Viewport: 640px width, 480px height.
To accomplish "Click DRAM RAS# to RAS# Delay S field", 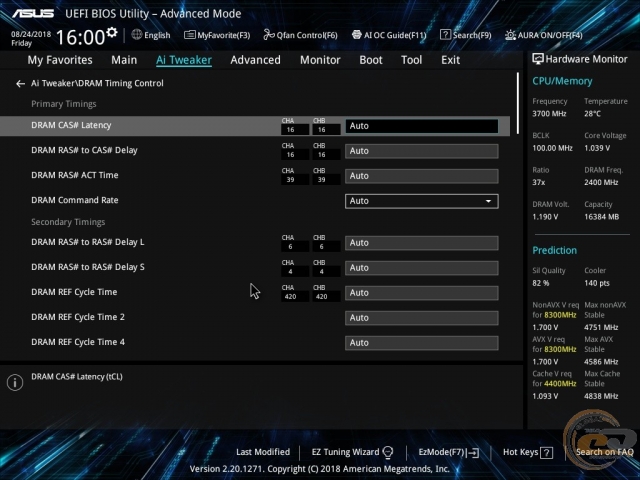I will point(422,268).
